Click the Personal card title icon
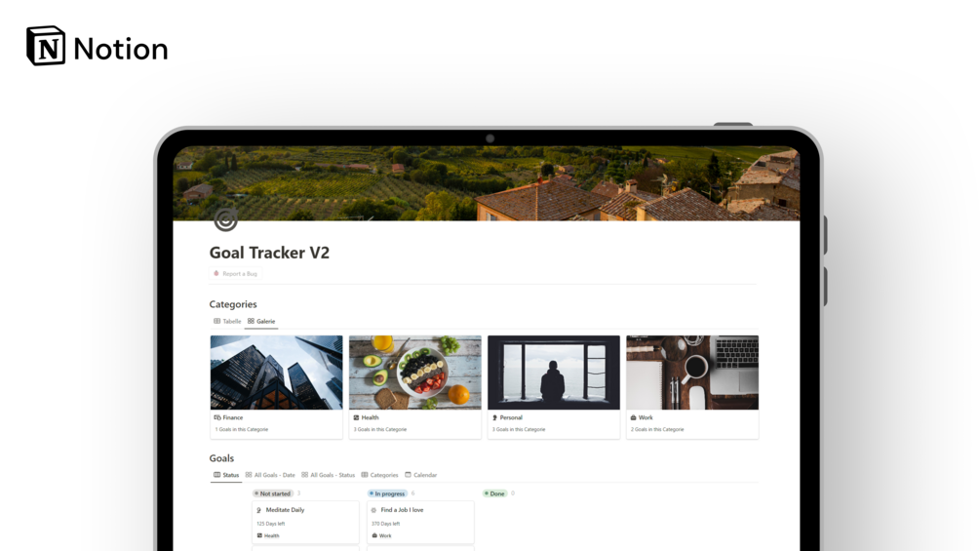980x551 pixels. [495, 417]
